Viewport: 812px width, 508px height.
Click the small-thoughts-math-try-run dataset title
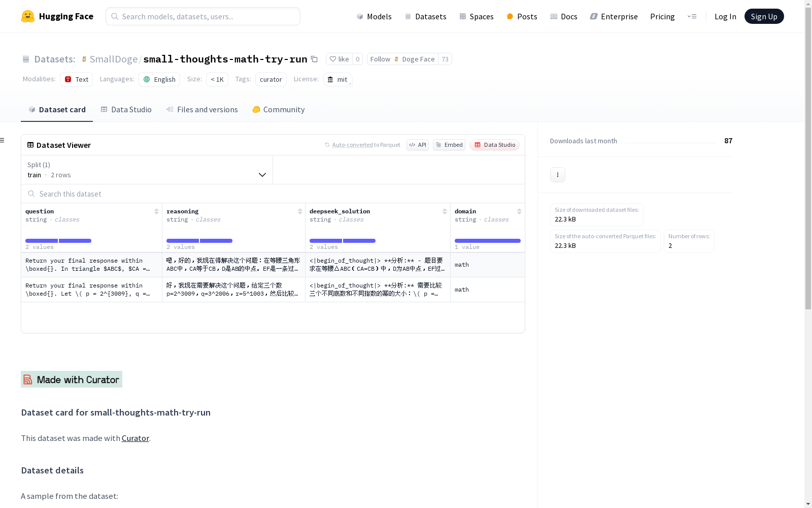225,59
